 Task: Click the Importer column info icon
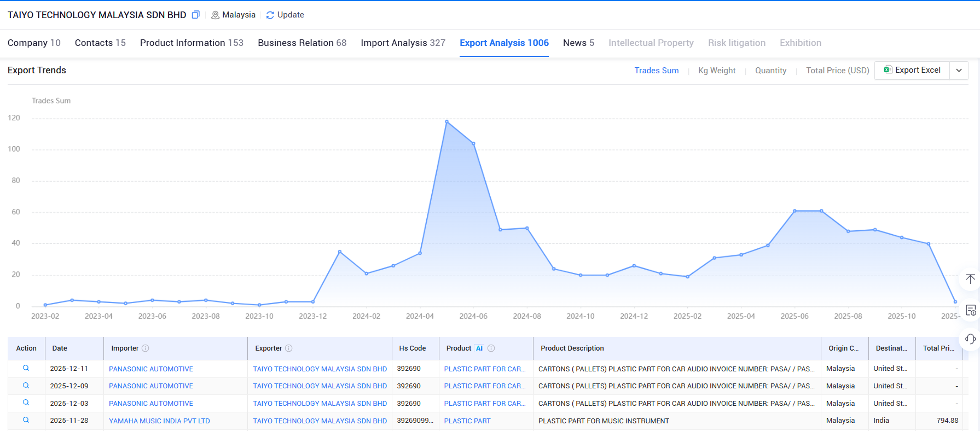[146, 348]
